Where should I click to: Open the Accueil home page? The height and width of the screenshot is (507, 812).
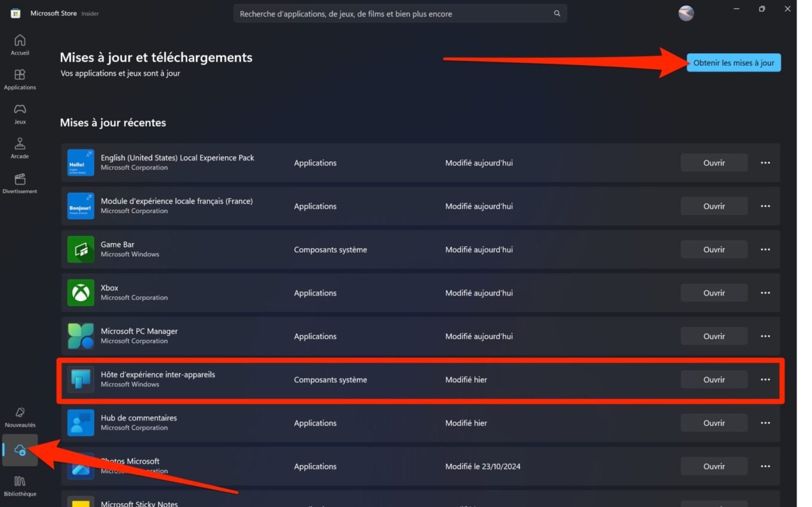pyautogui.click(x=20, y=45)
